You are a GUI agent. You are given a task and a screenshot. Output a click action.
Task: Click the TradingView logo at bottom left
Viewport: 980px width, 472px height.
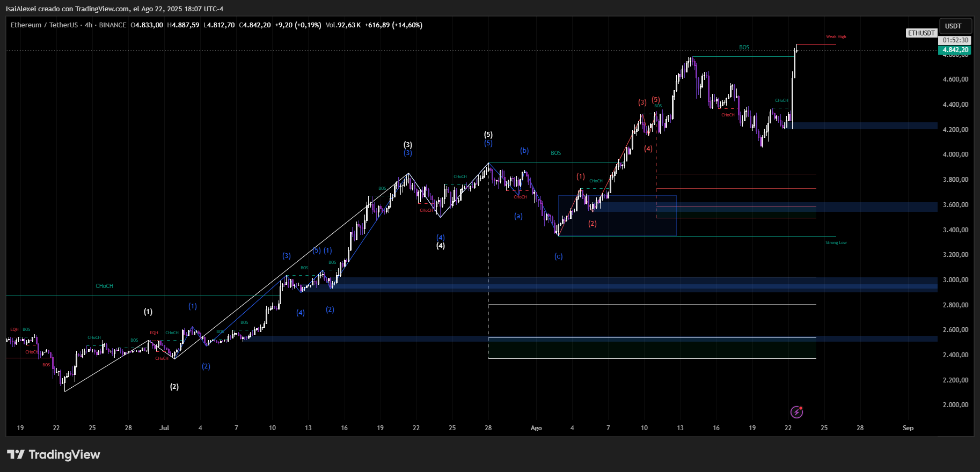pos(54,455)
